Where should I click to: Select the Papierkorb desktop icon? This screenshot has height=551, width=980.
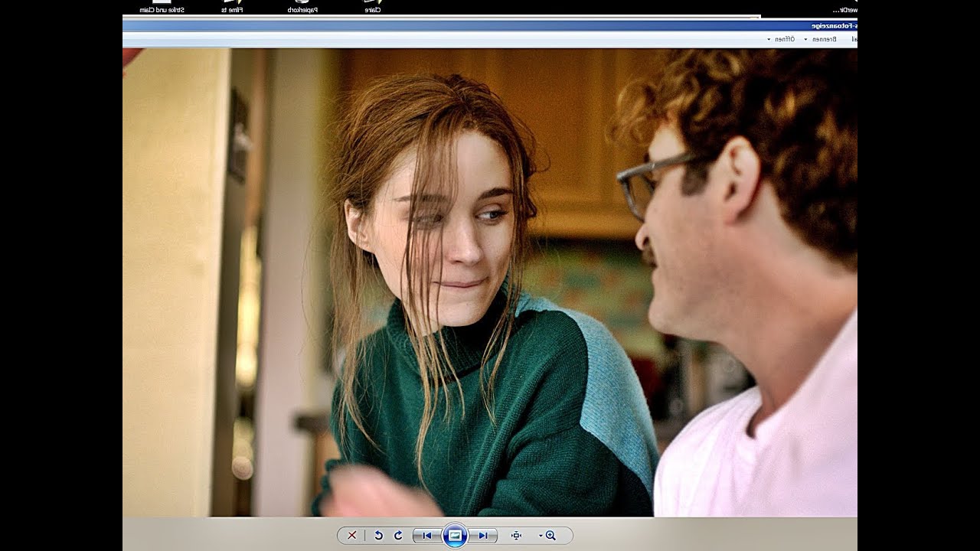tap(302, 8)
